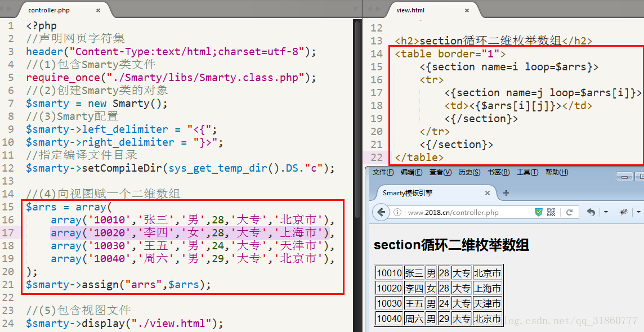
Task: Open the tab list dropdown in left editor pane
Action: click(355, 9)
